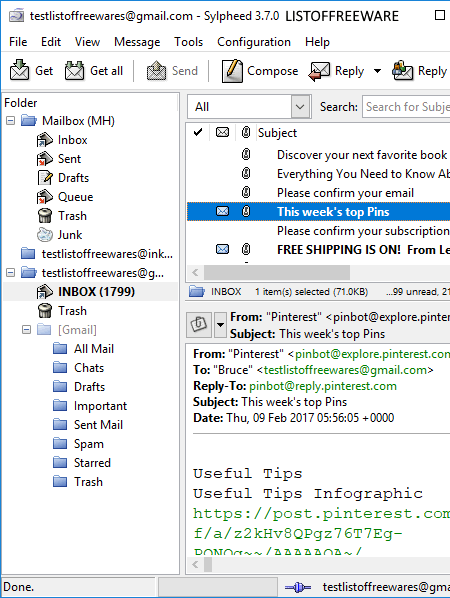Screen dimensions: 450x598
Task: Click the message view attachment toggle button
Action: (x=199, y=325)
